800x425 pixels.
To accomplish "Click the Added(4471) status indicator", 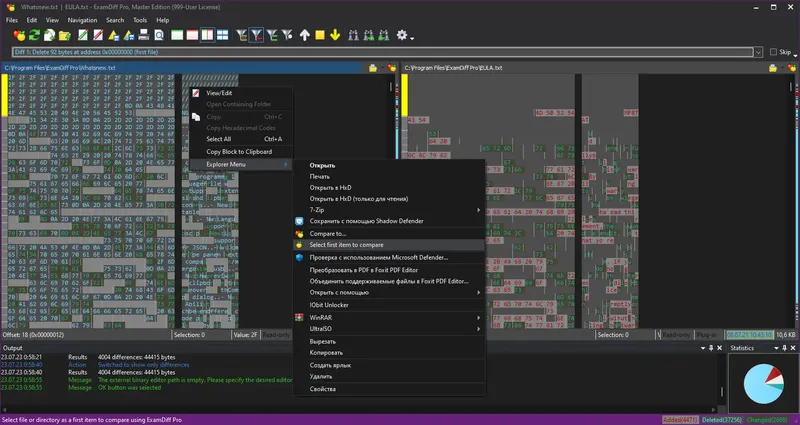I will [x=680, y=420].
